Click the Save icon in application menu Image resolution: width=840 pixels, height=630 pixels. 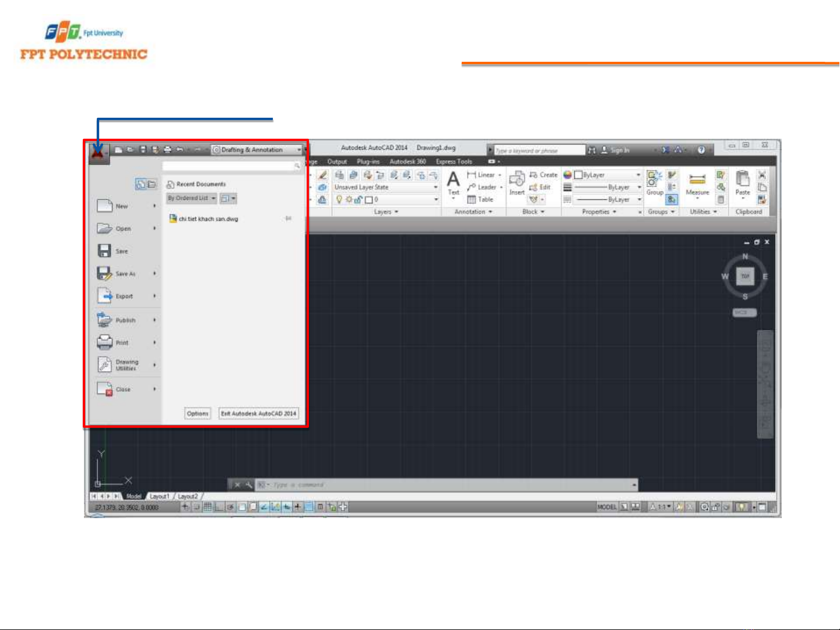[x=104, y=251]
